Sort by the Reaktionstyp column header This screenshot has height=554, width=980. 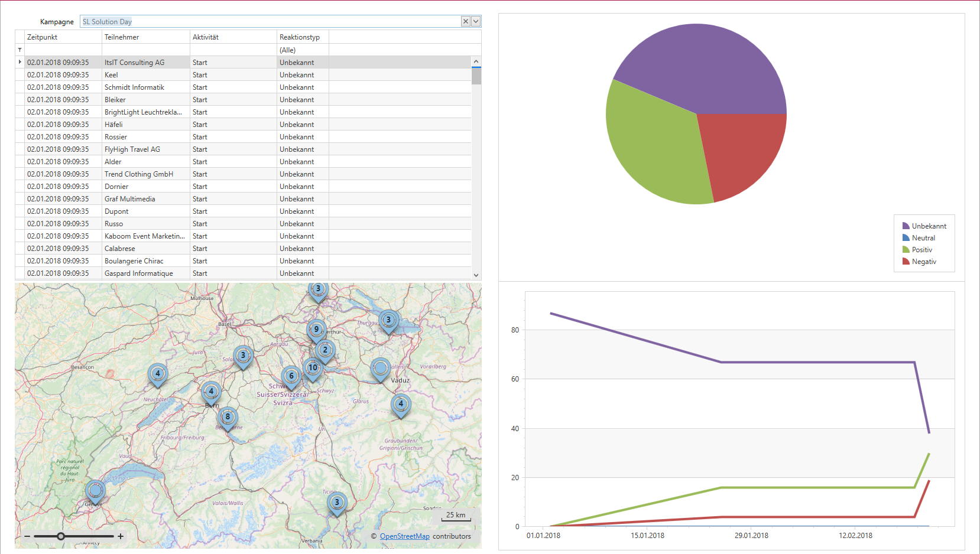[x=303, y=37]
